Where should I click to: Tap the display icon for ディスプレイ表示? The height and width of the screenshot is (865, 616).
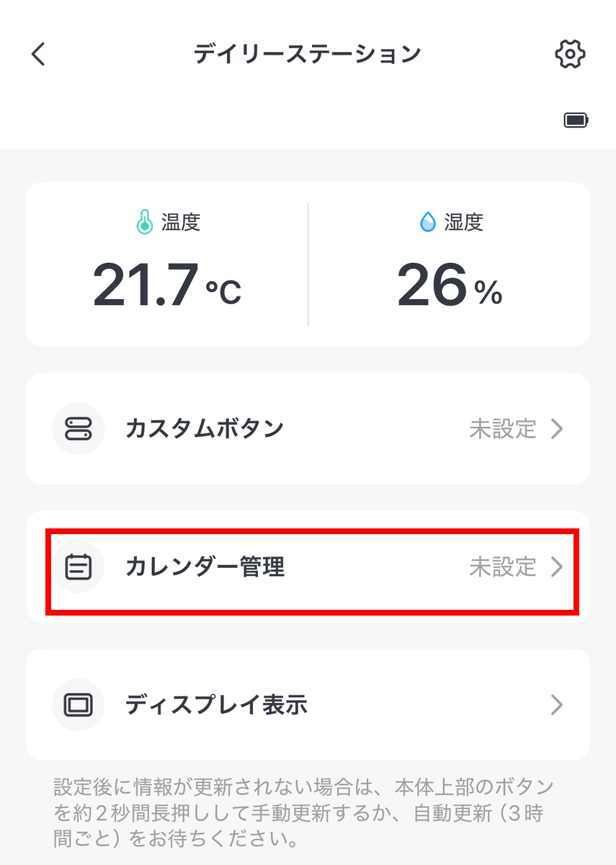pos(78,704)
